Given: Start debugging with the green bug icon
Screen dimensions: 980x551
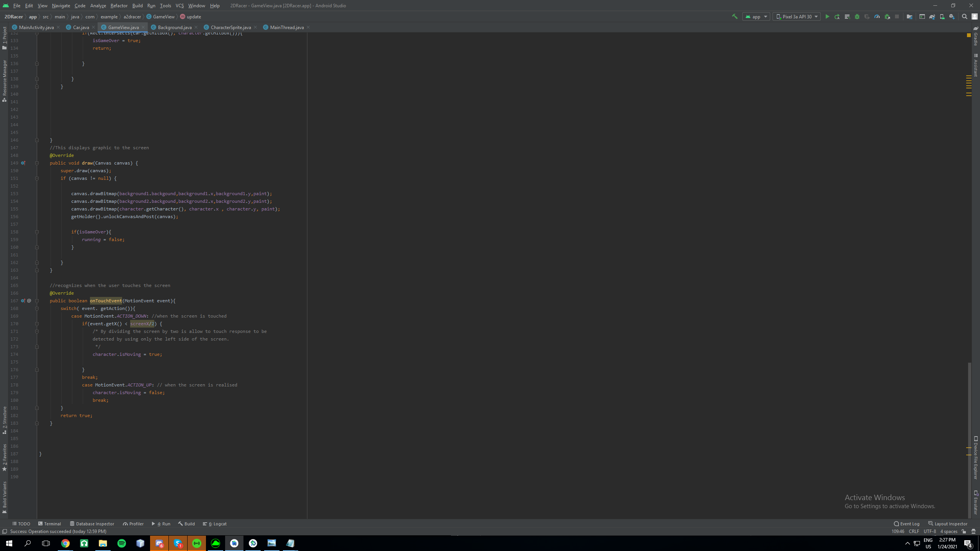Looking at the screenshot, I should coord(857,16).
